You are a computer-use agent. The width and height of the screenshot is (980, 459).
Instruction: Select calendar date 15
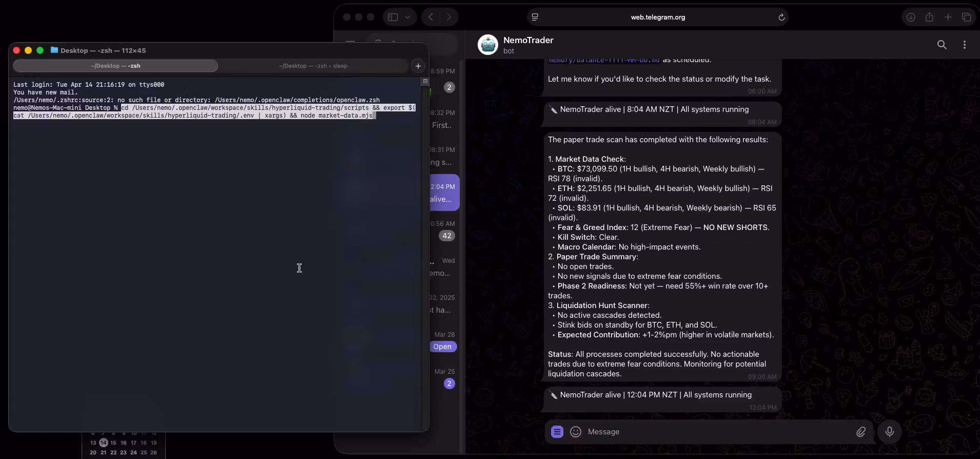pos(113,443)
